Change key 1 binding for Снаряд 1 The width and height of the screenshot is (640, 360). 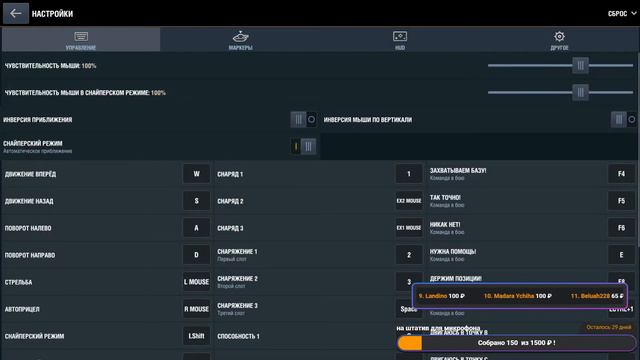(x=409, y=174)
